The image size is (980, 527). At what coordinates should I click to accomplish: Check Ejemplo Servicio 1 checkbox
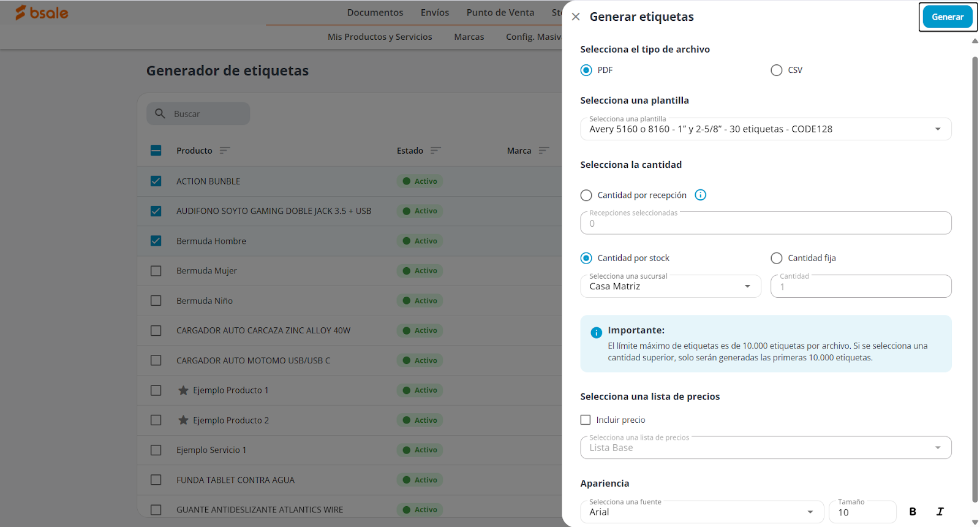156,450
